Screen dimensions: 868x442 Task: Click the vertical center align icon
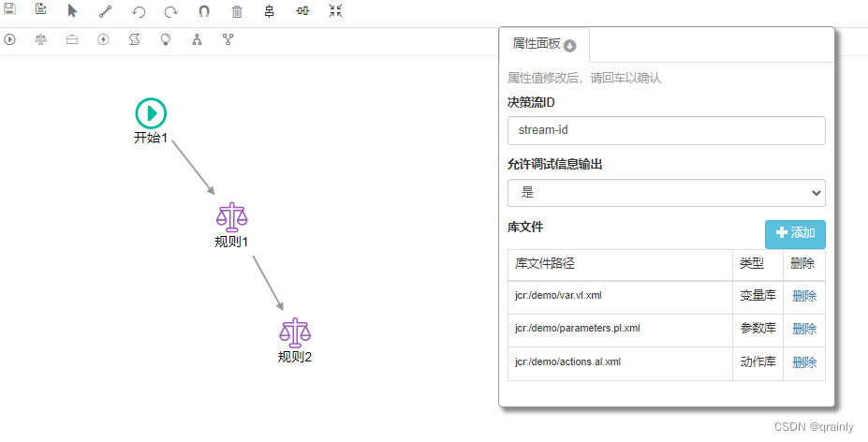click(x=269, y=11)
